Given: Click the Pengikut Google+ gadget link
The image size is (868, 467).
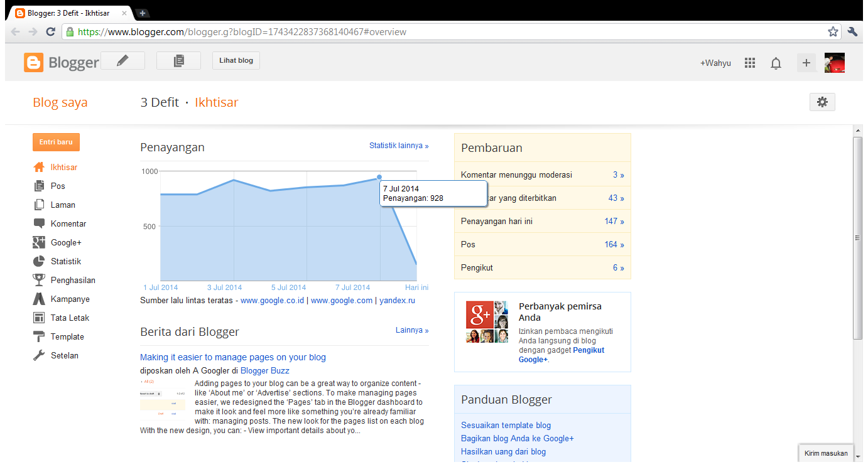Looking at the screenshot, I should (x=561, y=355).
